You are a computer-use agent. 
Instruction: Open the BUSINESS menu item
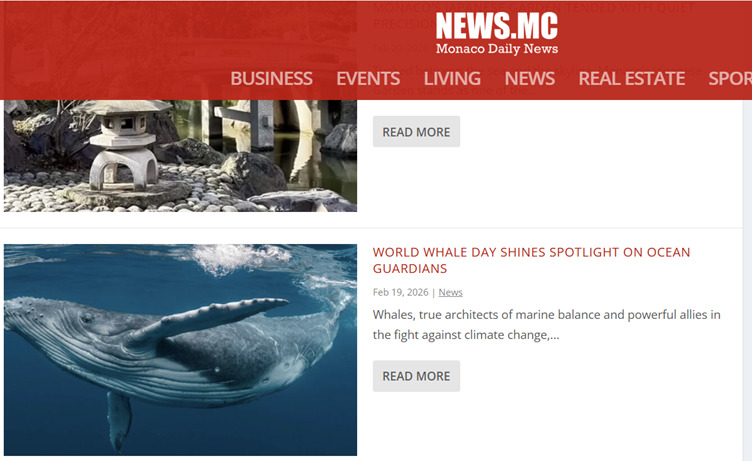(x=271, y=78)
